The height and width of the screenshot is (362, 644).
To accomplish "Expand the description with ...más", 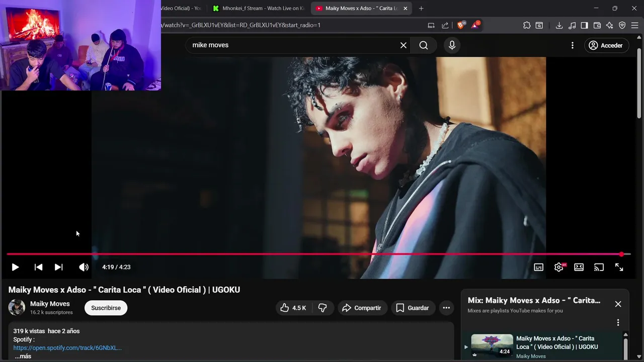I will tap(23, 356).
